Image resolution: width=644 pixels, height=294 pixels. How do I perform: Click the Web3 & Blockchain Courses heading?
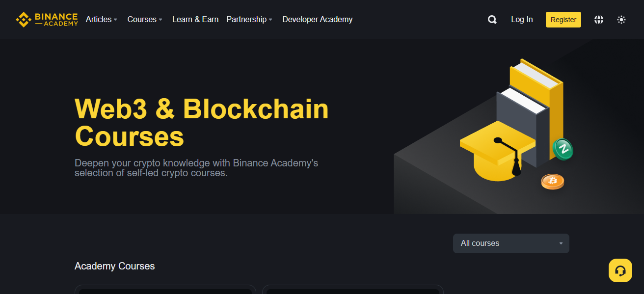(202, 123)
